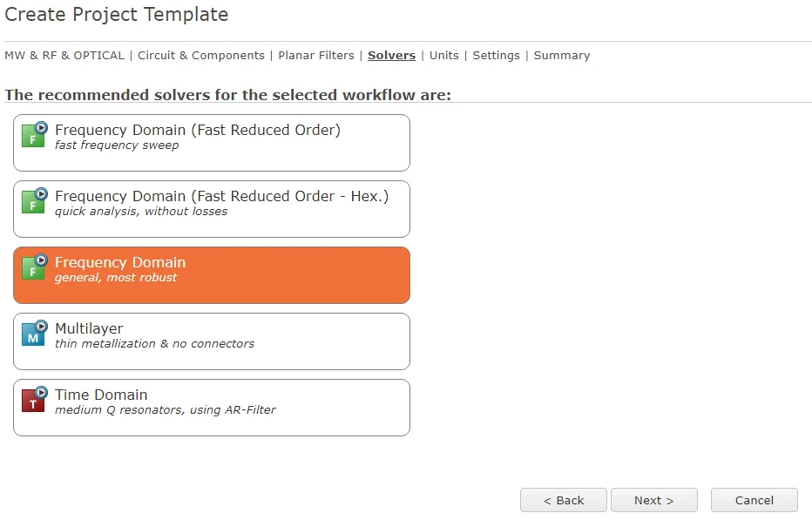Click the blue Multilayer solver icon
The height and width of the screenshot is (520, 812).
[35, 334]
